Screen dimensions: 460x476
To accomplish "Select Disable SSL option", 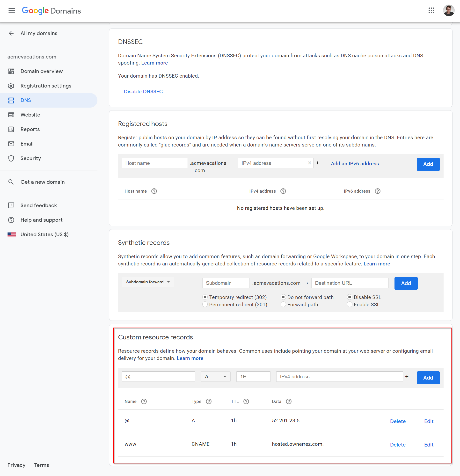I will click(350, 297).
